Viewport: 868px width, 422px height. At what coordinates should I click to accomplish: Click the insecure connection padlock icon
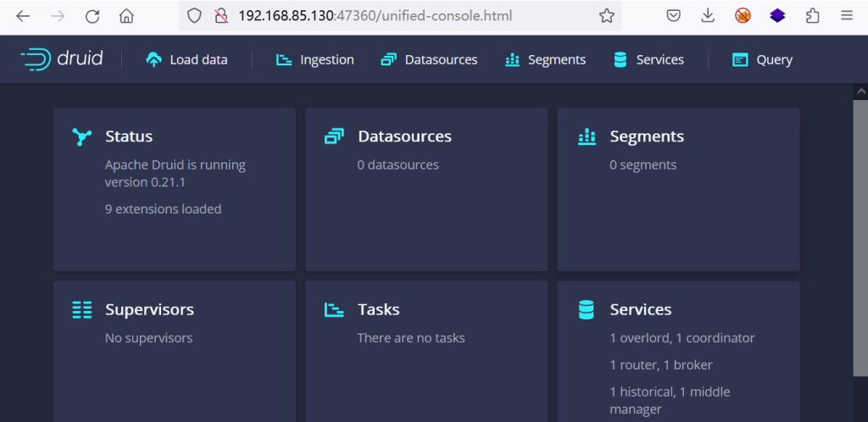click(221, 15)
